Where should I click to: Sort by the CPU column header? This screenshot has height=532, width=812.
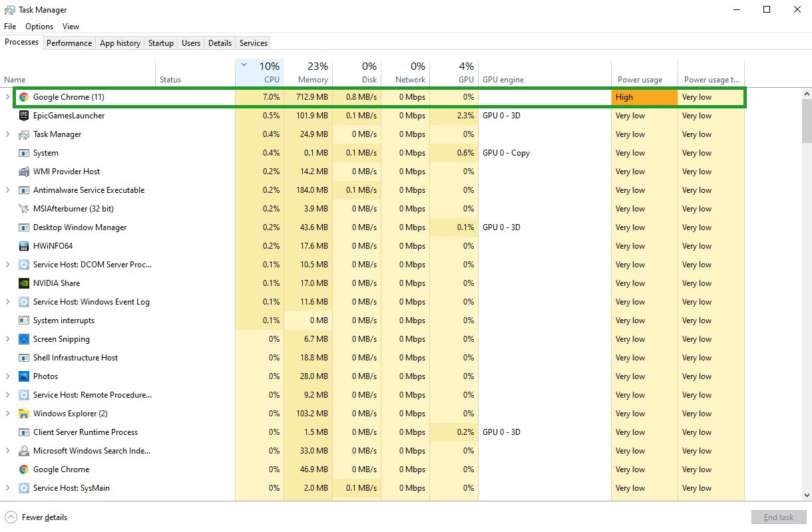tap(260, 73)
